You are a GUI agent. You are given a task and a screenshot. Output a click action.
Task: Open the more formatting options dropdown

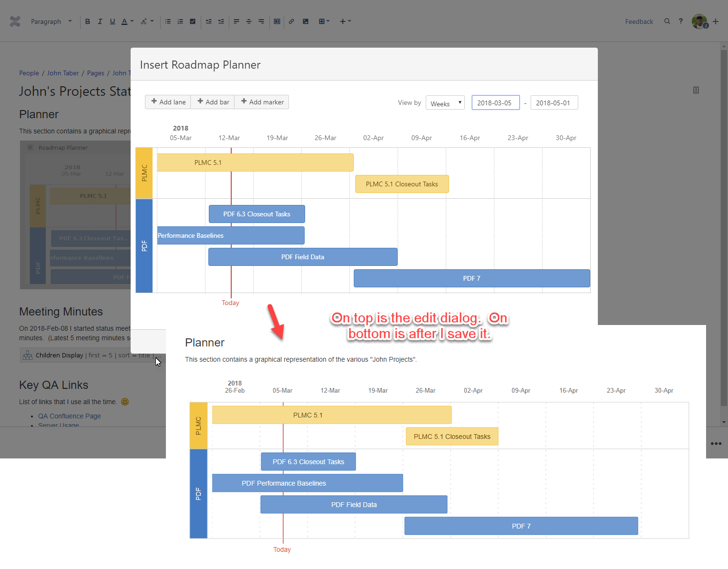click(x=147, y=21)
